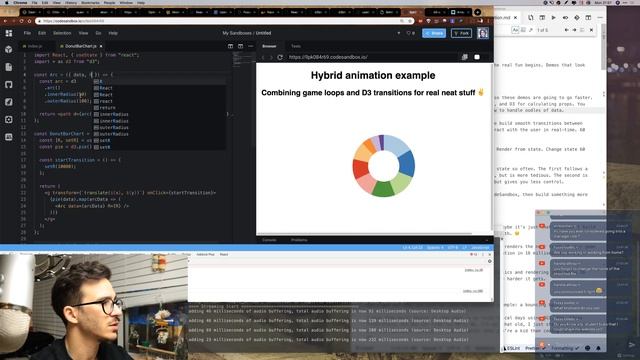Open editor more options ellipsis

pos(250,46)
